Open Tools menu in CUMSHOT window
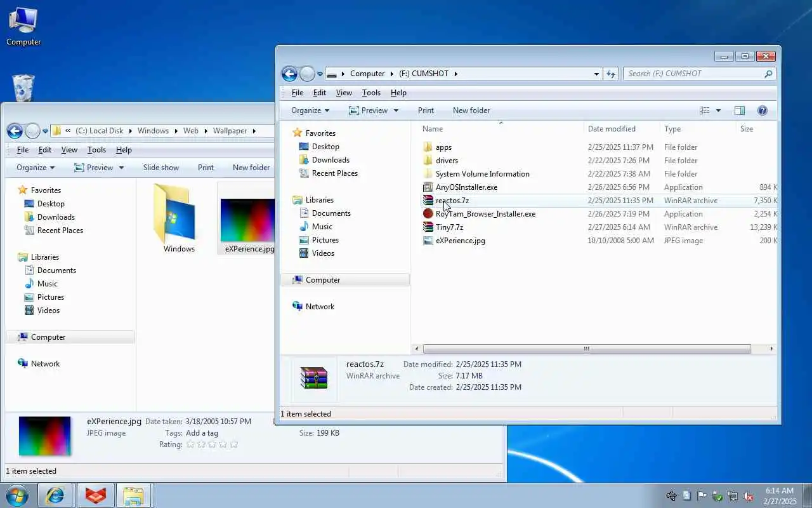 371,93
